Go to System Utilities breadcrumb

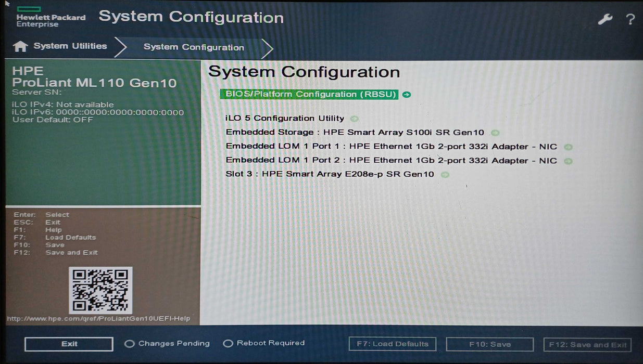coord(70,46)
